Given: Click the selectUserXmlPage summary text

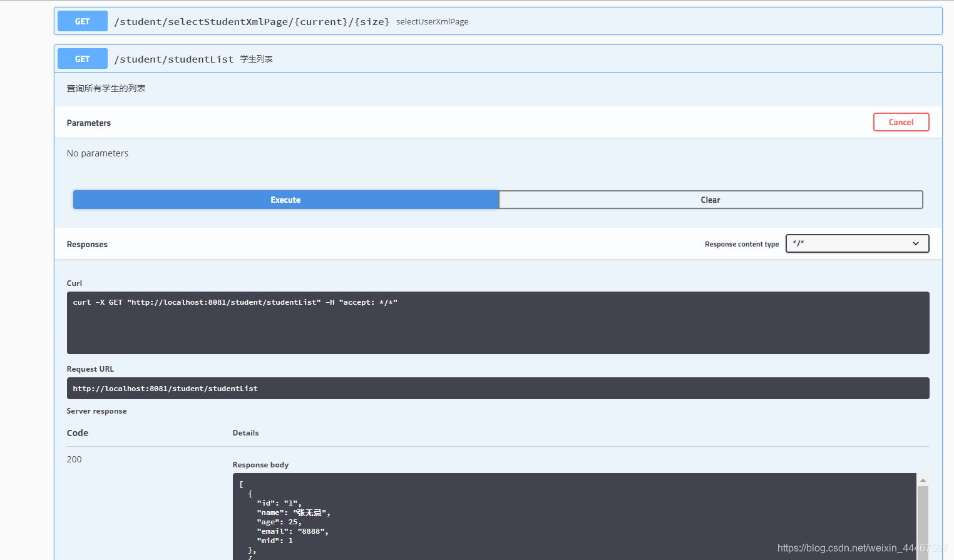Looking at the screenshot, I should tap(432, 21).
